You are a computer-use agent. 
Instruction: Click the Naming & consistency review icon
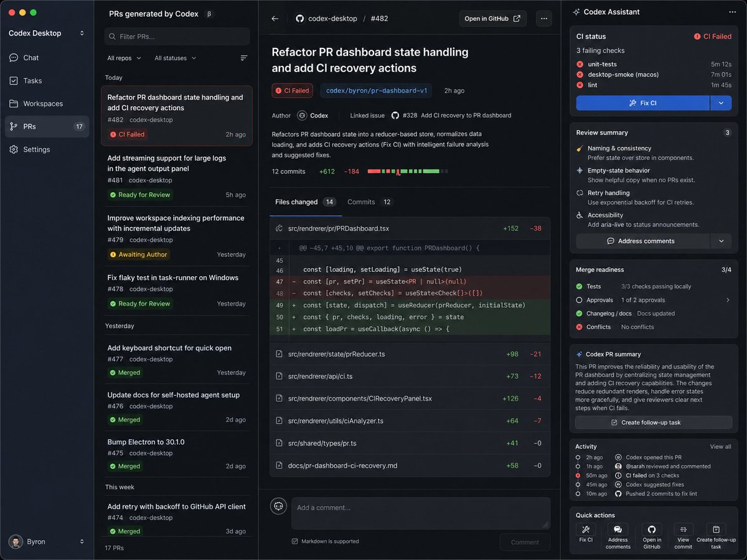point(580,149)
